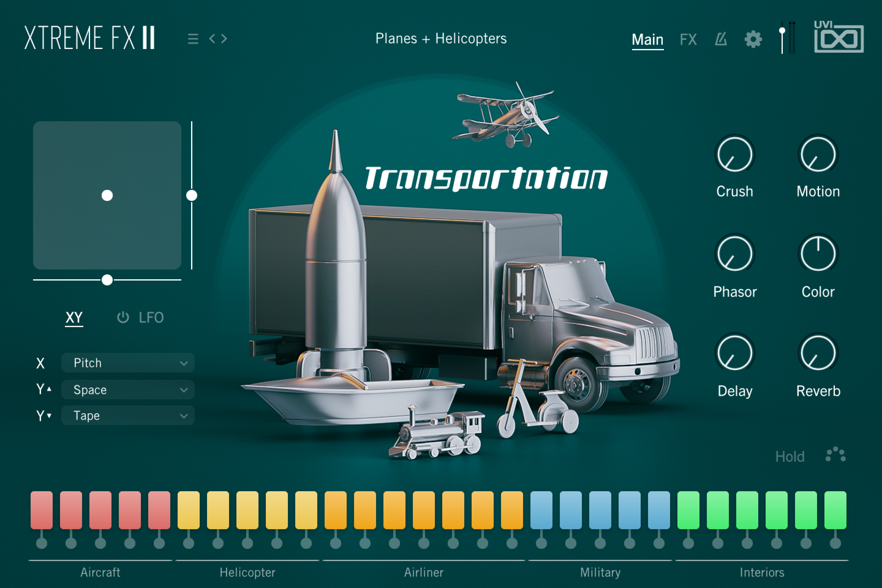Switch to the Main tab
The width and height of the screenshot is (882, 588).
coord(648,40)
